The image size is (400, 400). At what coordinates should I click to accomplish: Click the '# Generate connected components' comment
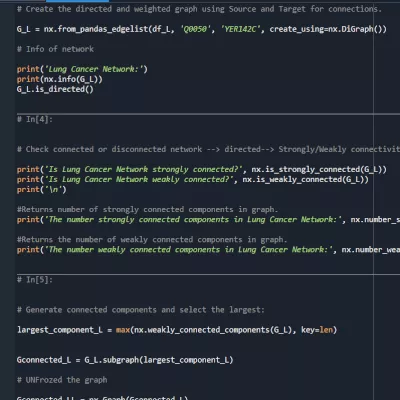pos(141,310)
